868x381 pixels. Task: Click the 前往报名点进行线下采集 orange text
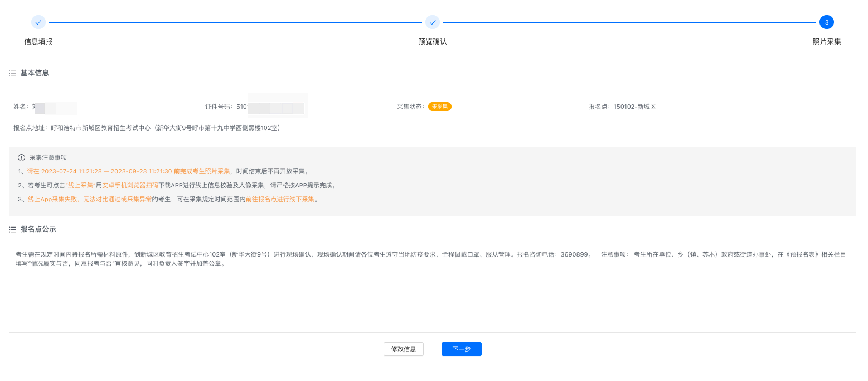(280, 199)
